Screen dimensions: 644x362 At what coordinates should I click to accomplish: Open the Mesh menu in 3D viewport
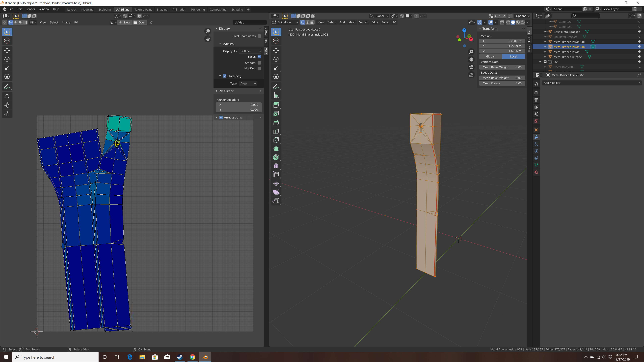click(352, 22)
